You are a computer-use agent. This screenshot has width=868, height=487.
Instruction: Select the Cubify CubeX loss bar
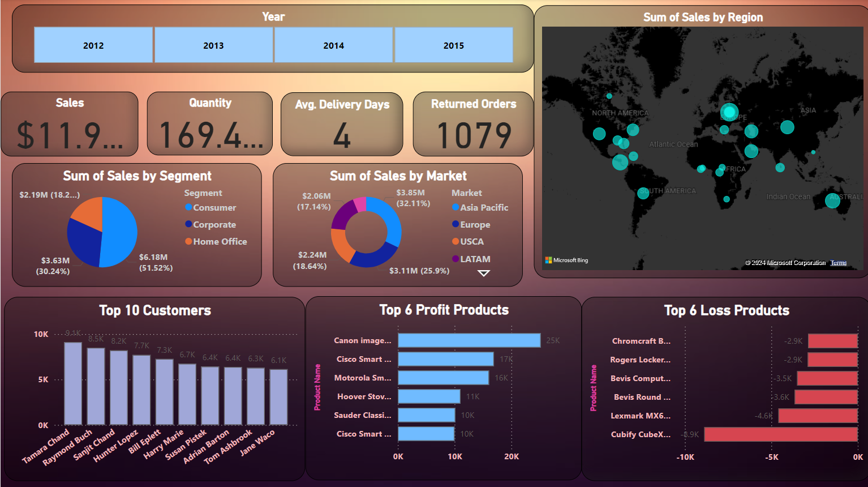click(780, 434)
